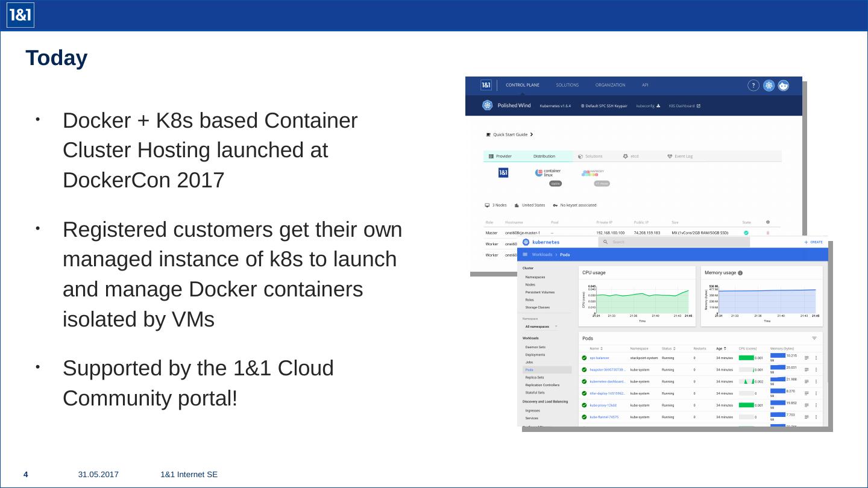This screenshot has height=488, width=868.
Task: Switch to the Solutions tab under the cluster header
Action: tap(590, 156)
